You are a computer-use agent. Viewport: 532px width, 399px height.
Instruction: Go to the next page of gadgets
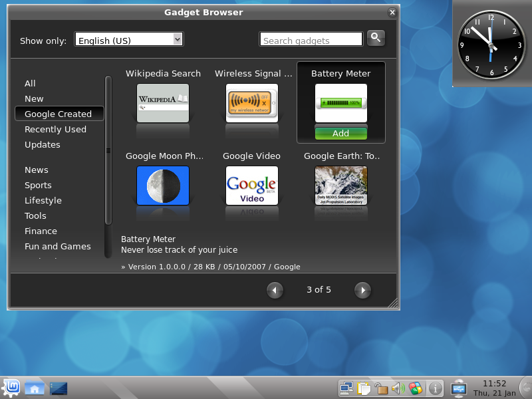(362, 290)
